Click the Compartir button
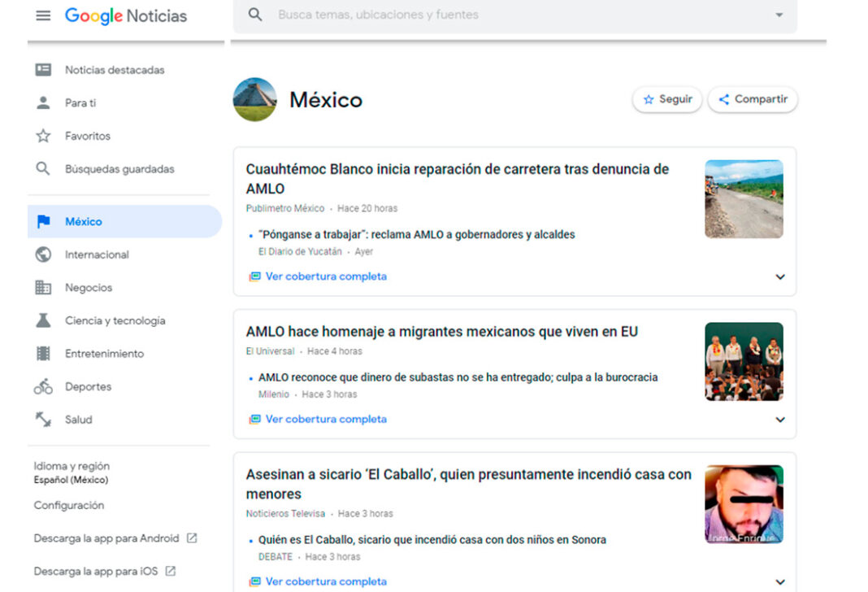This screenshot has width=868, height=592. 752,99
